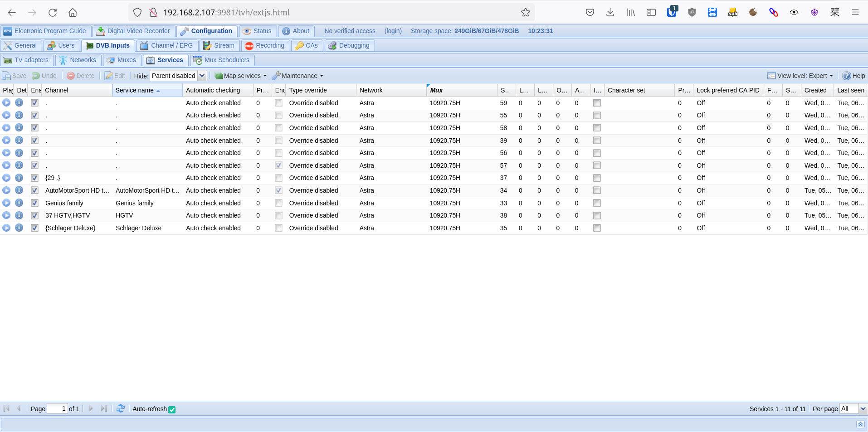Viewport: 868px width, 432px height.
Task: Open the Debugging tab
Action: click(x=349, y=45)
